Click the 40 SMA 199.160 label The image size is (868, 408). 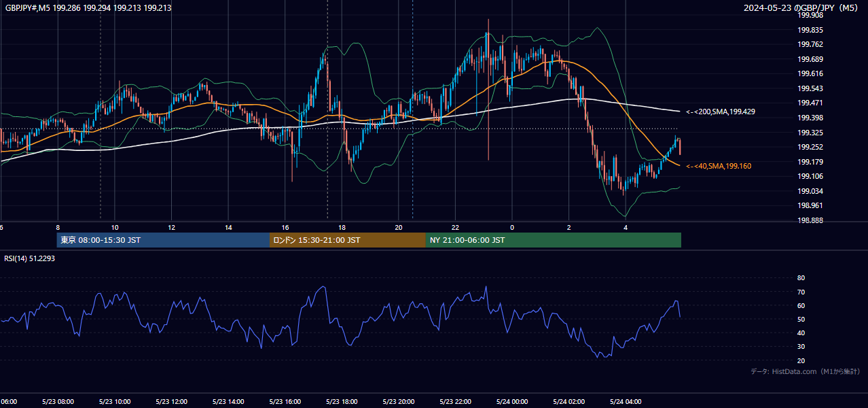719,166
